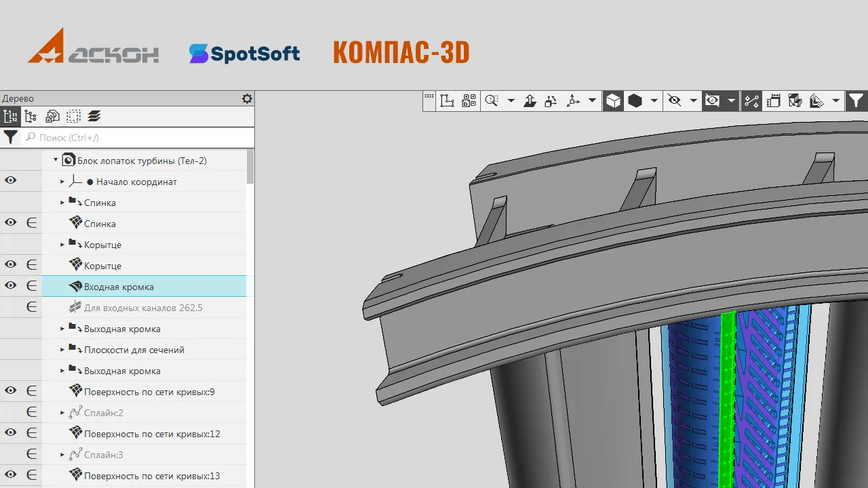This screenshot has height=488, width=868.
Task: Click inclusion mark next to Сплайн:2
Action: (31, 412)
